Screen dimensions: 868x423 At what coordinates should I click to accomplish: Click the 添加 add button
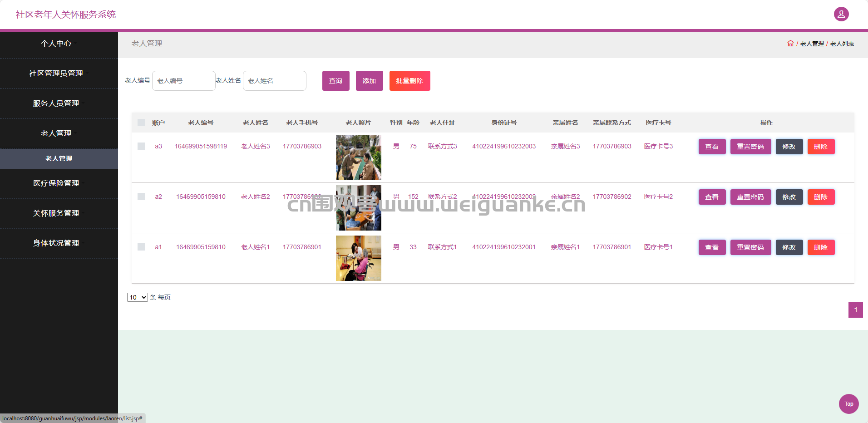pyautogui.click(x=370, y=81)
